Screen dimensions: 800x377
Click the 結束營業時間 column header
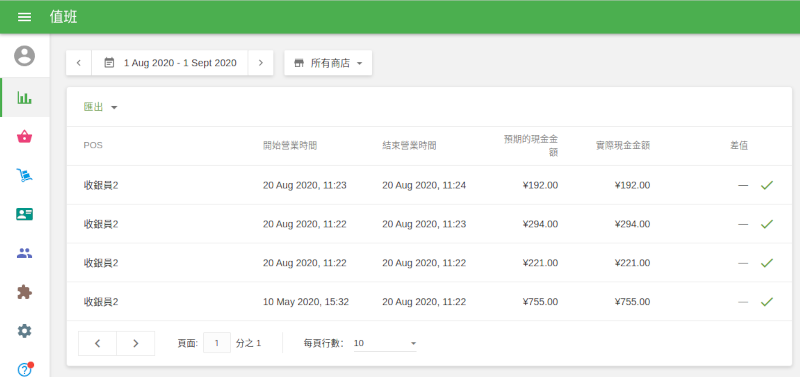pos(409,145)
